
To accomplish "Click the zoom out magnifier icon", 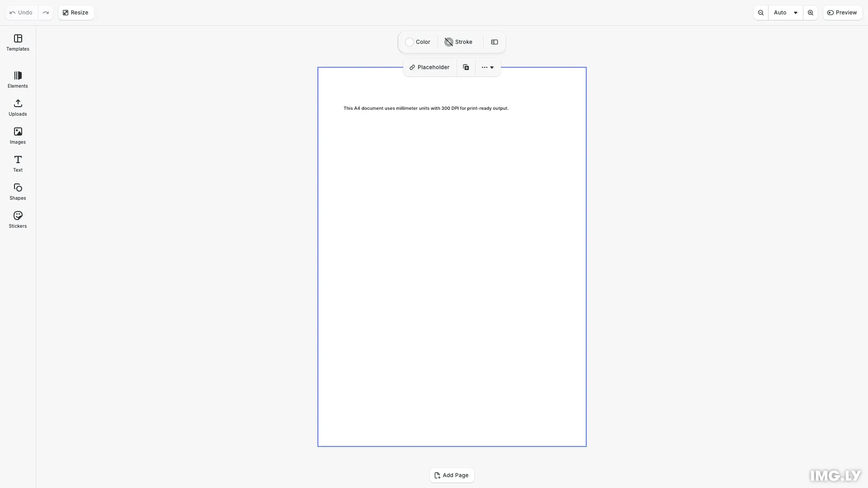I will click(761, 12).
